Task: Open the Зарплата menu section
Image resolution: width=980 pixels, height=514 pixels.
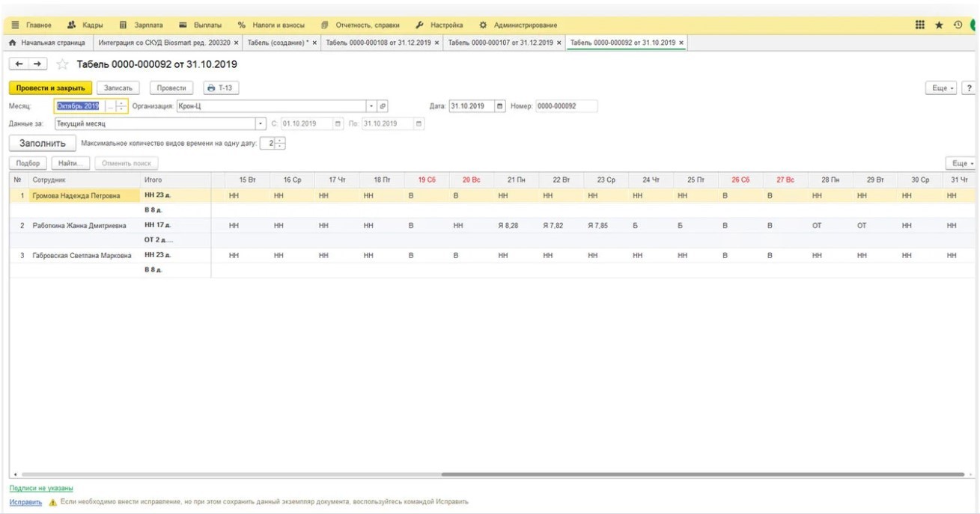Action: [x=141, y=25]
